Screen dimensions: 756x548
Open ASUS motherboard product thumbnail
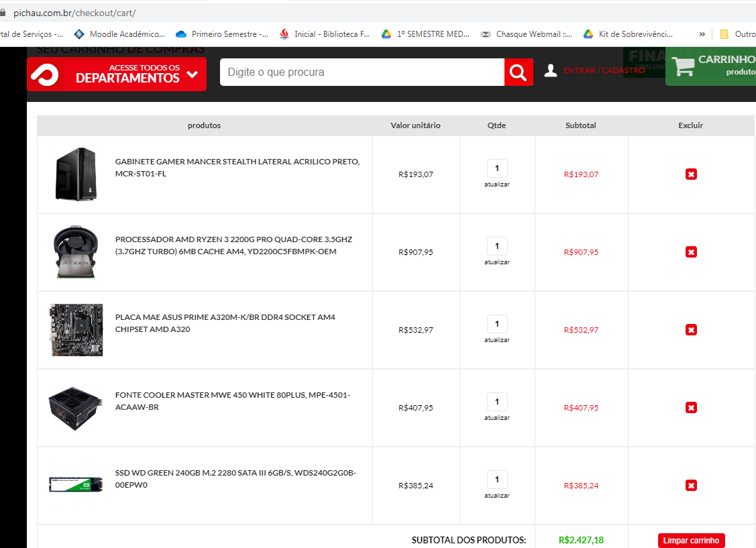[76, 330]
